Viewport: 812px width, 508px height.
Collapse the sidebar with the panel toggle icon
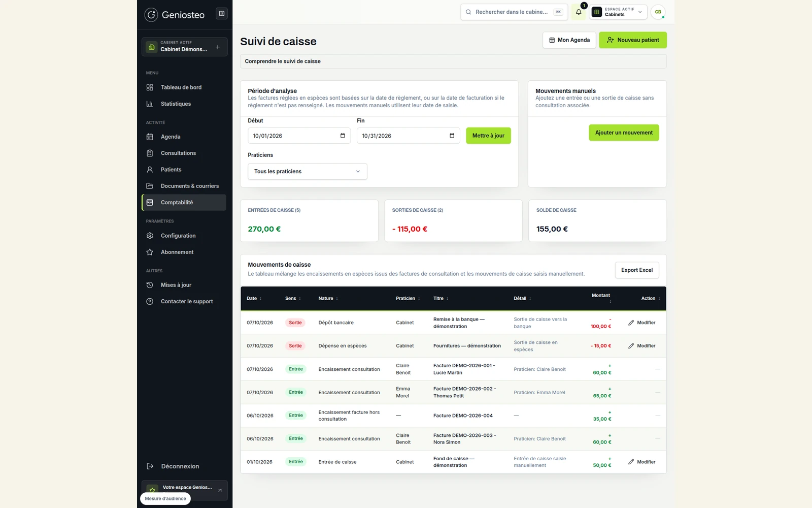[x=222, y=14]
